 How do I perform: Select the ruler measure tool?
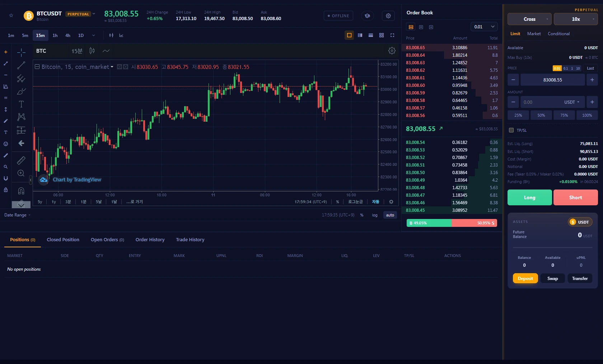coord(21,160)
